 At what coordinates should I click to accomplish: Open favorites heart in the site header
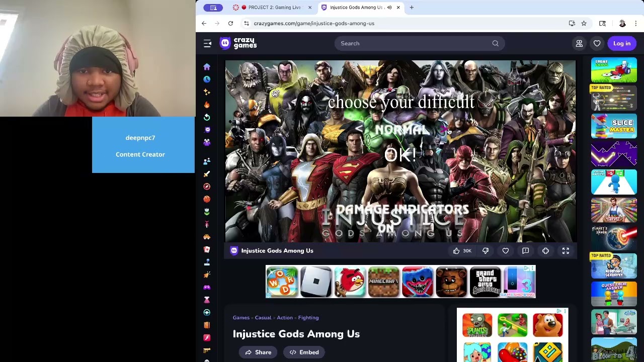tap(597, 43)
